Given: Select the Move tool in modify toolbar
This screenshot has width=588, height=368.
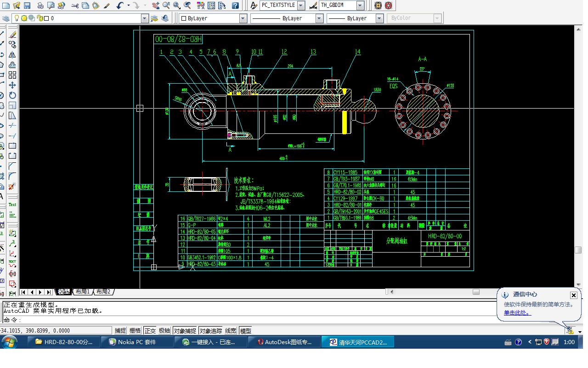Looking at the screenshot, I should click(x=12, y=85).
